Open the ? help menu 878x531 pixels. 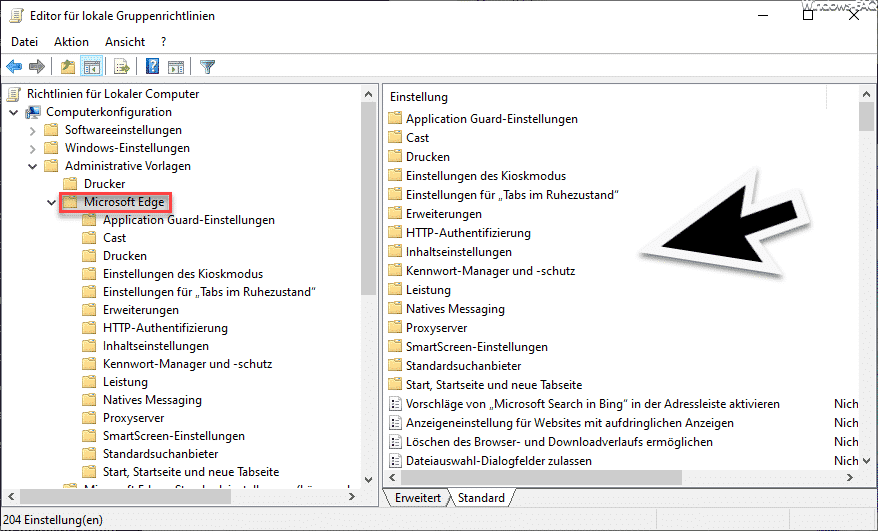(x=164, y=42)
